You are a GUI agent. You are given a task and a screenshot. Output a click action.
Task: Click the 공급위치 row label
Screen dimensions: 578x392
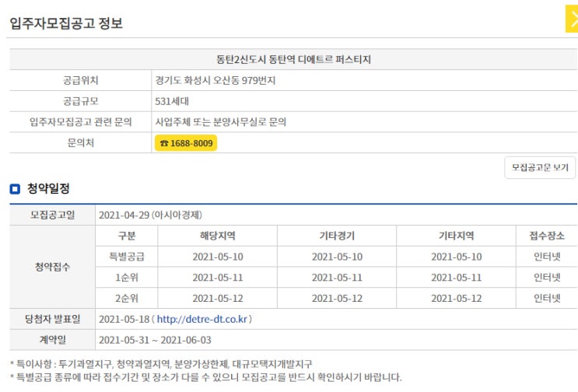81,80
